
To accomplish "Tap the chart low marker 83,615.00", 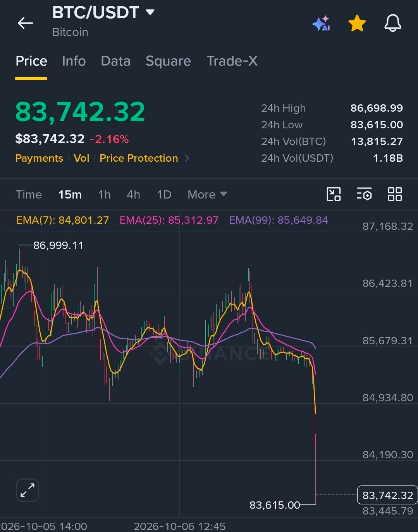I will [275, 505].
